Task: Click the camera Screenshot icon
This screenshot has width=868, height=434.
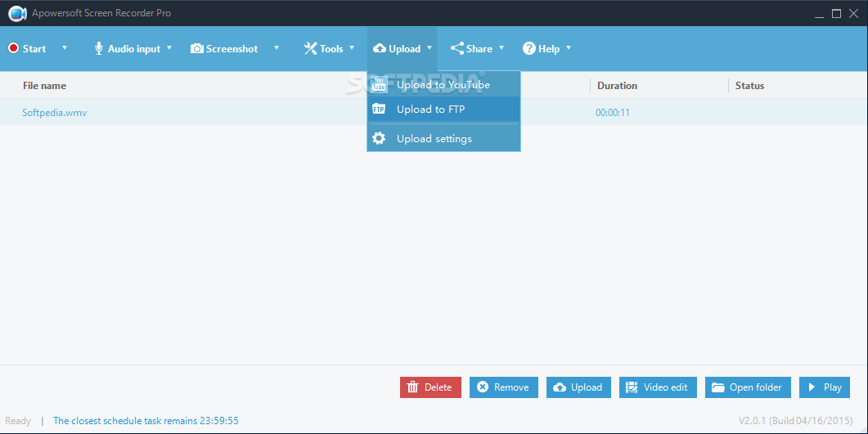Action: (196, 49)
